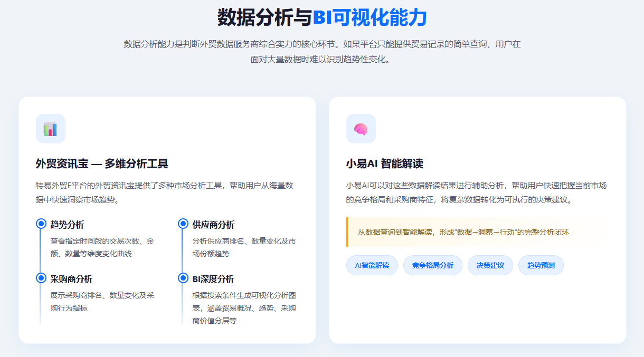The height and width of the screenshot is (357, 644).
Task: Click the 趋势预测 tag
Action: point(541,265)
